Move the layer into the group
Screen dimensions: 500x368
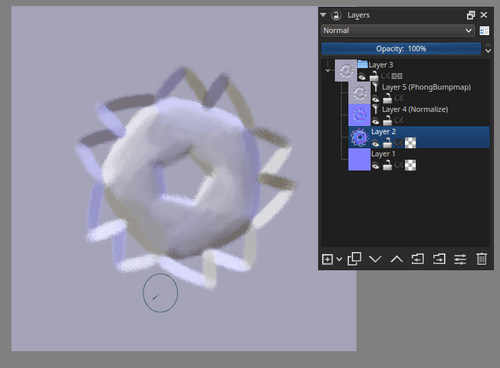pyautogui.click(x=439, y=259)
